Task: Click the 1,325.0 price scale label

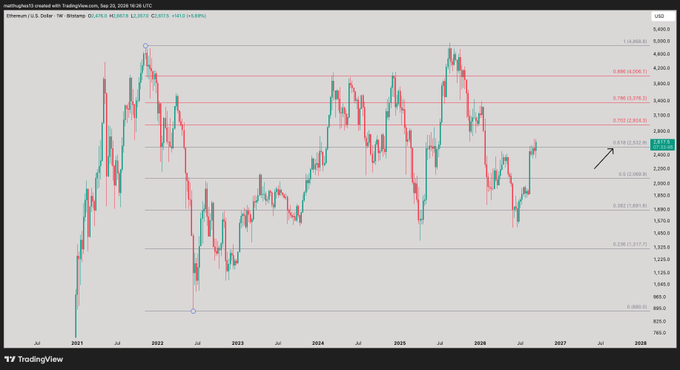Action: [662, 247]
